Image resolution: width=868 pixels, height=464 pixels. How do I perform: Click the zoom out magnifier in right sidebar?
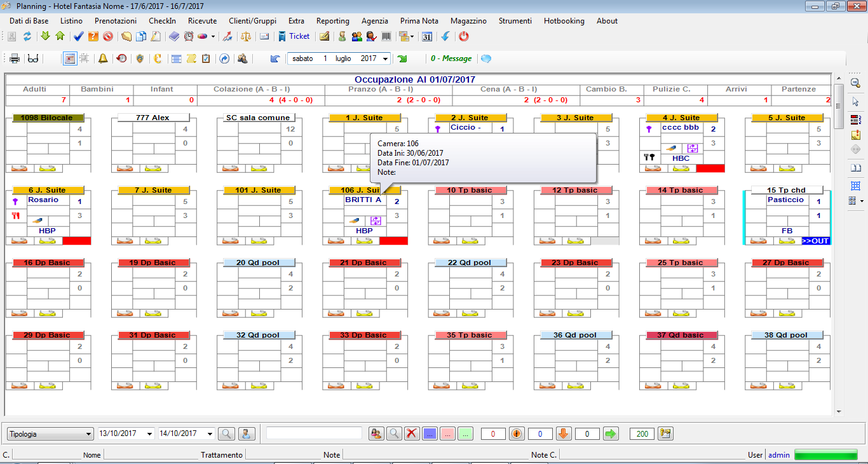click(855, 83)
